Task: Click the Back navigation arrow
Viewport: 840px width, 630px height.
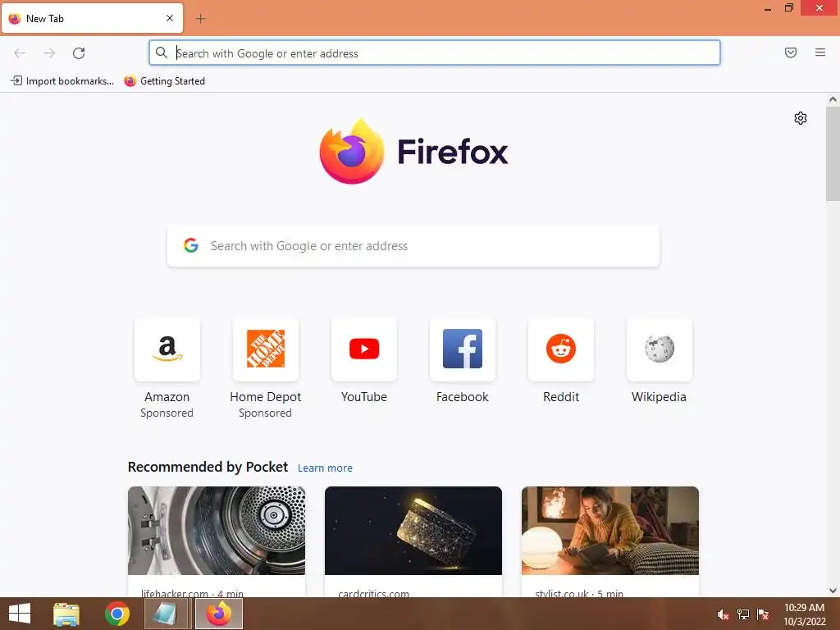Action: click(20, 53)
